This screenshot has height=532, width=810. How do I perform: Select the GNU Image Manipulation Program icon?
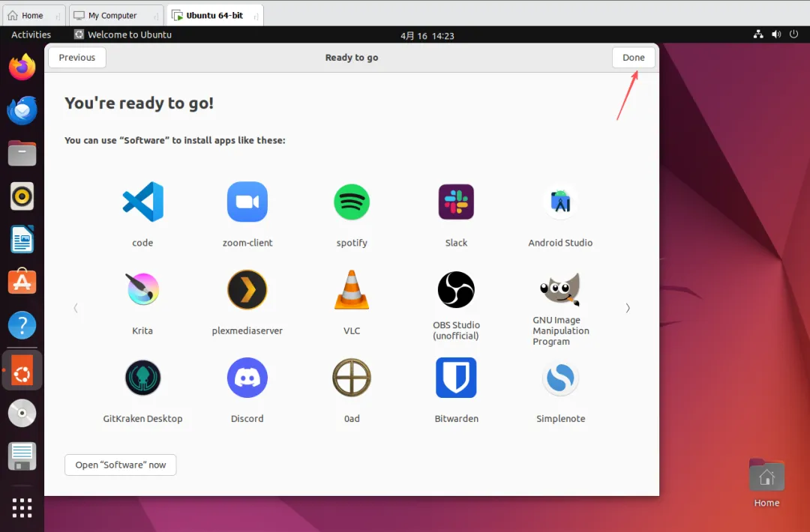[560, 289]
